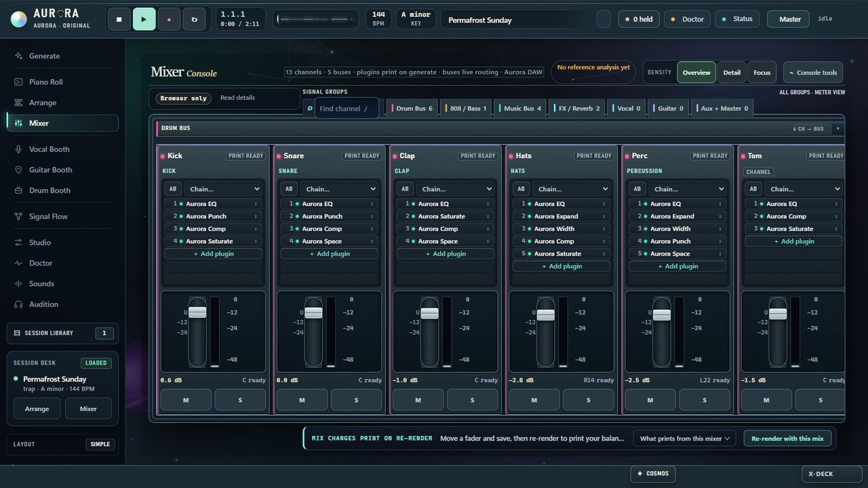This screenshot has width=868, height=488.
Task: Open the Studio sliders icon
Action: [x=18, y=243]
